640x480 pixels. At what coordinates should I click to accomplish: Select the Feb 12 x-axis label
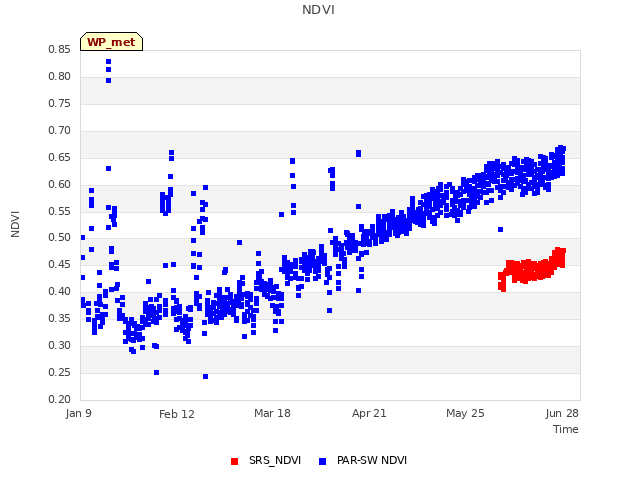click(177, 414)
